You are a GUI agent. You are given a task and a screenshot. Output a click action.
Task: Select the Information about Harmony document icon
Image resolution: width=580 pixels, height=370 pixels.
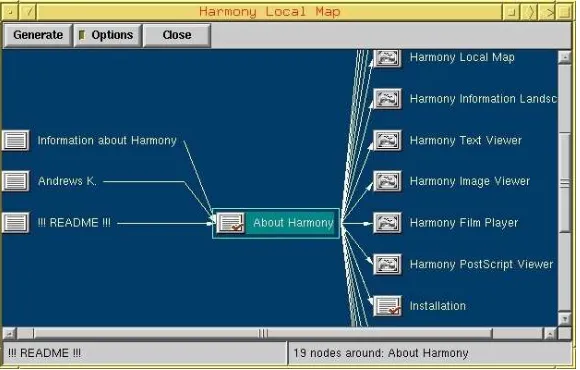[x=16, y=140]
